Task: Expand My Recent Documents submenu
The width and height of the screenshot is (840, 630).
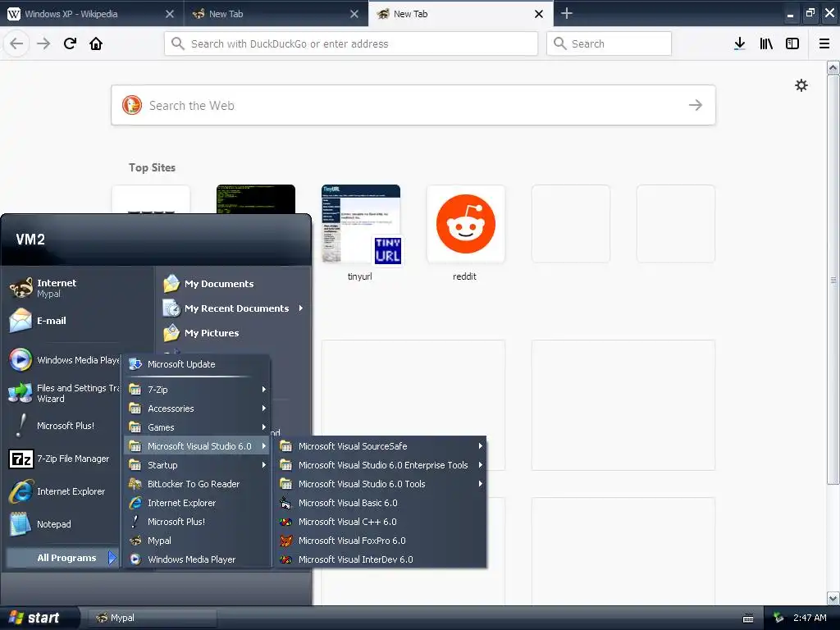Action: click(x=233, y=308)
